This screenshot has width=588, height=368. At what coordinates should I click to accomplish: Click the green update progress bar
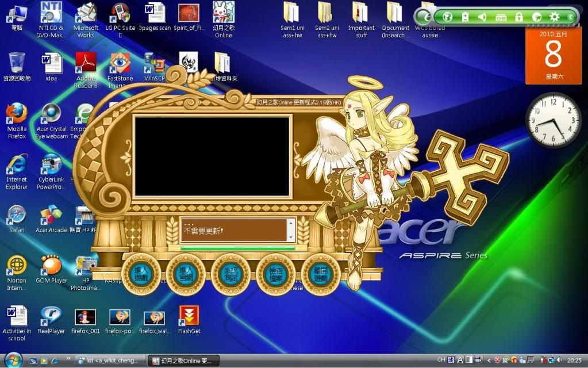pos(238,248)
